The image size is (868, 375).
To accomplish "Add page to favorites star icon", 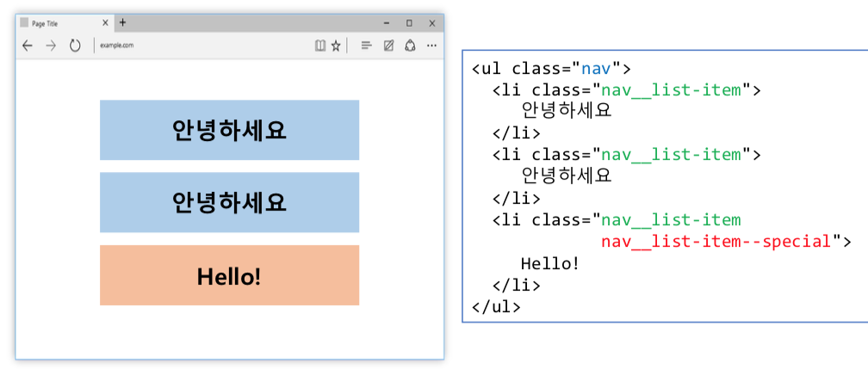I will 336,46.
